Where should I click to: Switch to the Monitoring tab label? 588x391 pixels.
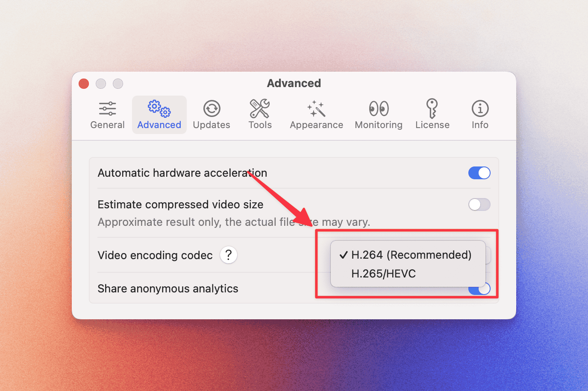pos(379,125)
